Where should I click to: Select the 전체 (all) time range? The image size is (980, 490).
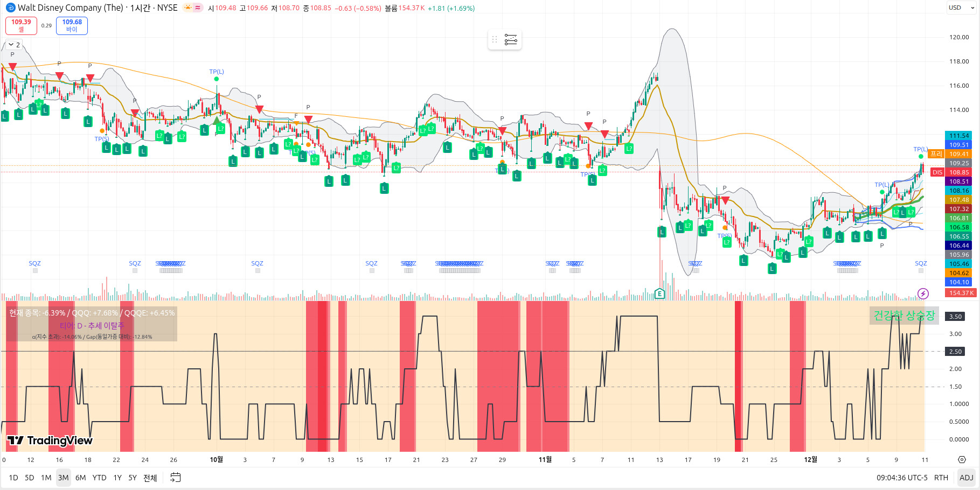pos(150,478)
